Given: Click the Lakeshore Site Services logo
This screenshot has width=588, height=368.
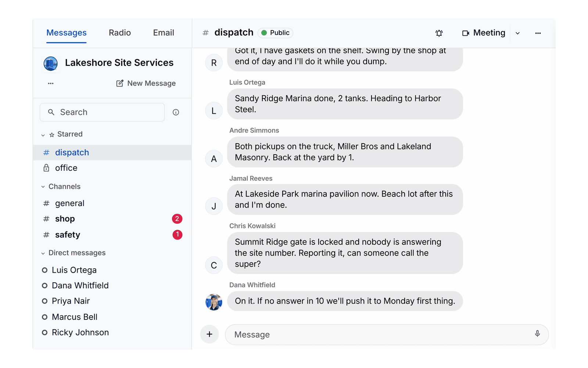Looking at the screenshot, I should tap(51, 63).
